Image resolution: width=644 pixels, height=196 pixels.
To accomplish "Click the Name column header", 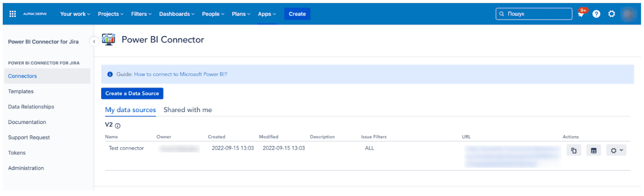I will 111,137.
